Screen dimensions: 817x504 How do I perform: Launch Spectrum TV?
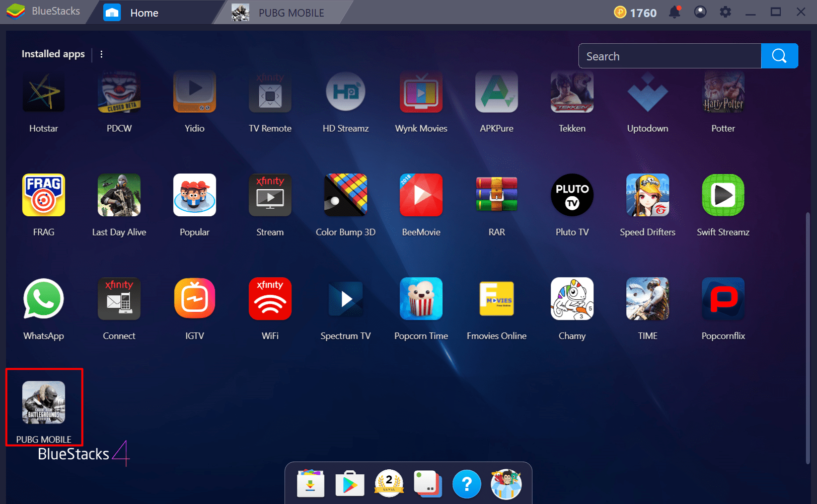click(x=346, y=299)
